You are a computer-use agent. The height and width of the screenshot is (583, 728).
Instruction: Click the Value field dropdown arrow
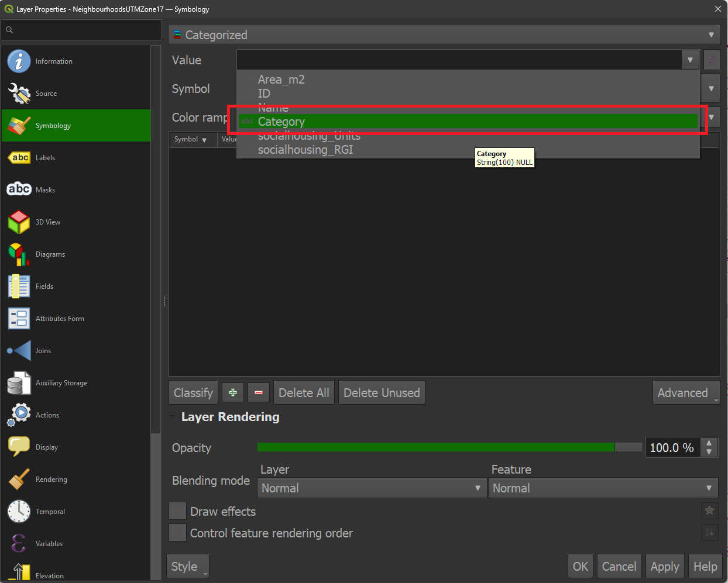coord(691,60)
